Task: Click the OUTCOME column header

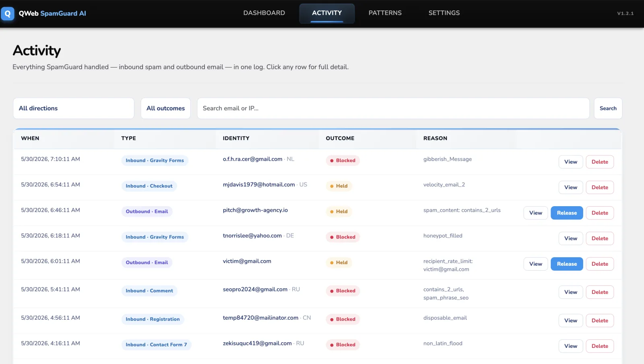Action: click(340, 138)
